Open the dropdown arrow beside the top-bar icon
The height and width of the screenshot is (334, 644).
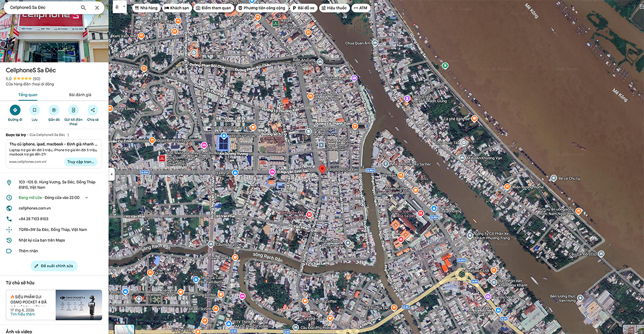click(x=125, y=8)
